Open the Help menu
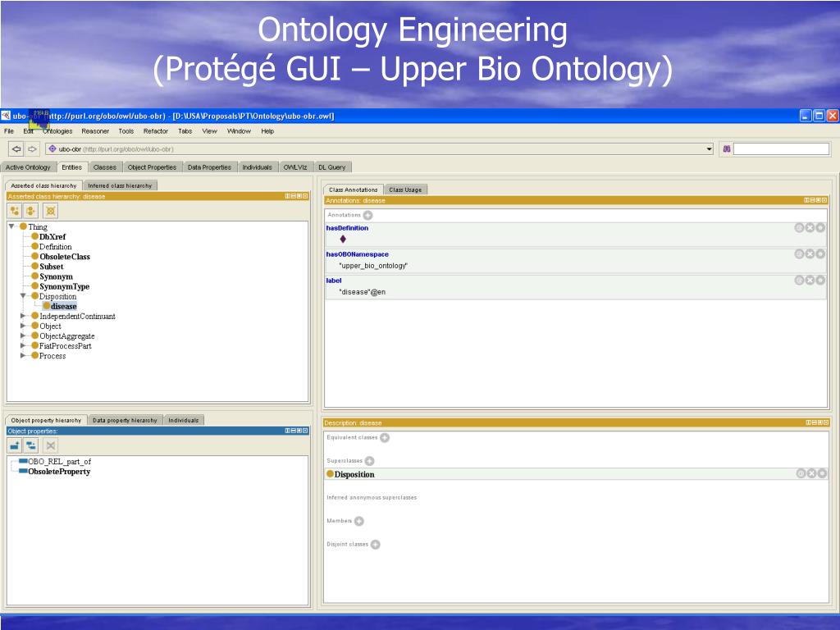Image resolution: width=840 pixels, height=630 pixels. tap(267, 131)
